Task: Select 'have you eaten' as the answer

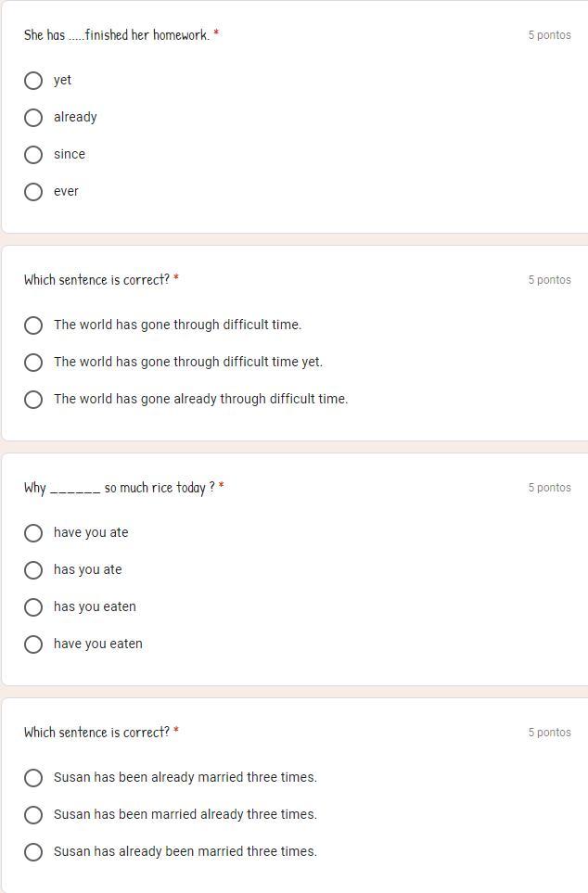Action: coord(33,644)
